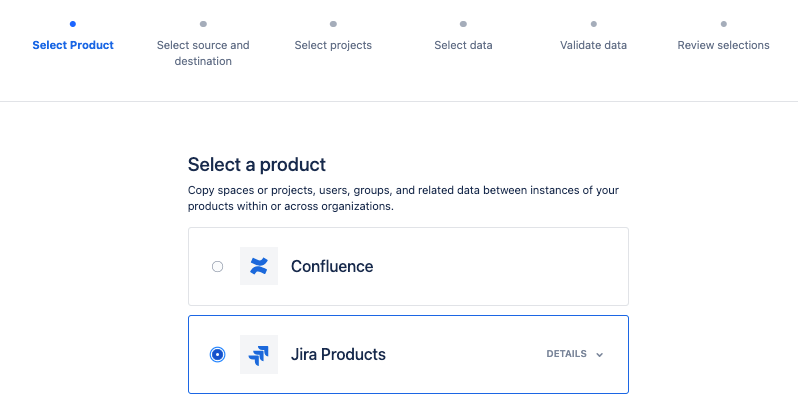Jump to the Select projects step label
The height and width of the screenshot is (408, 798).
click(333, 45)
